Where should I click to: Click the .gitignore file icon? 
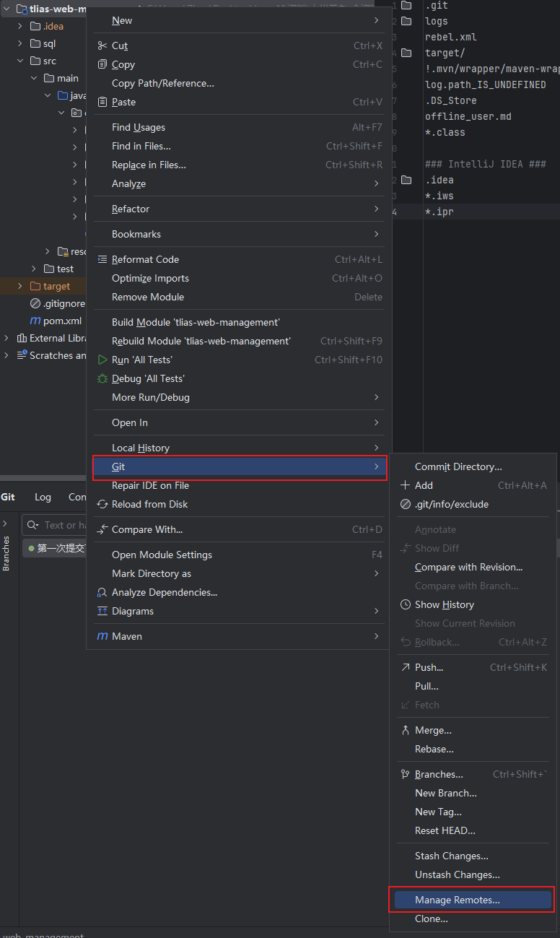point(35,303)
